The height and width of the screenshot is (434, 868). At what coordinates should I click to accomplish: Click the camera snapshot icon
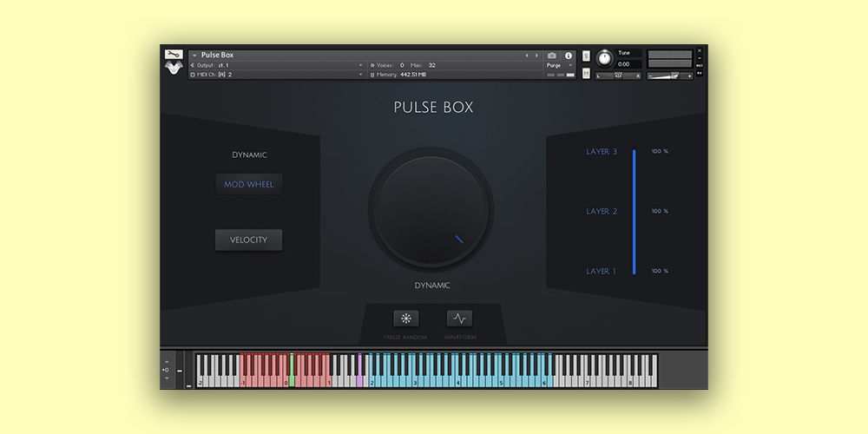tap(552, 56)
